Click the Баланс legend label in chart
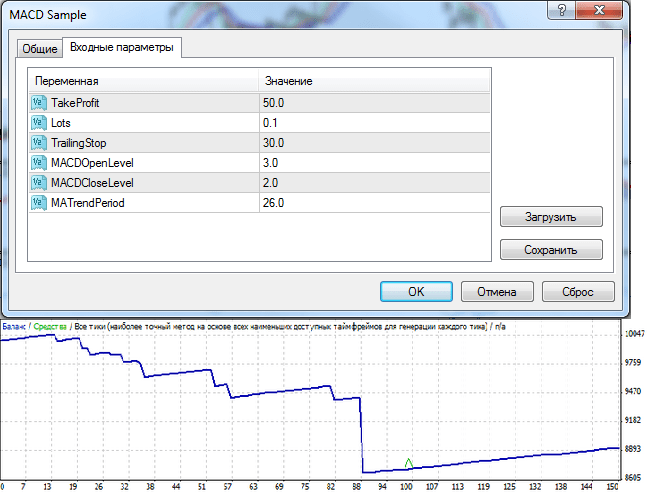Image resolution: width=649 pixels, height=500 pixels. (x=14, y=327)
